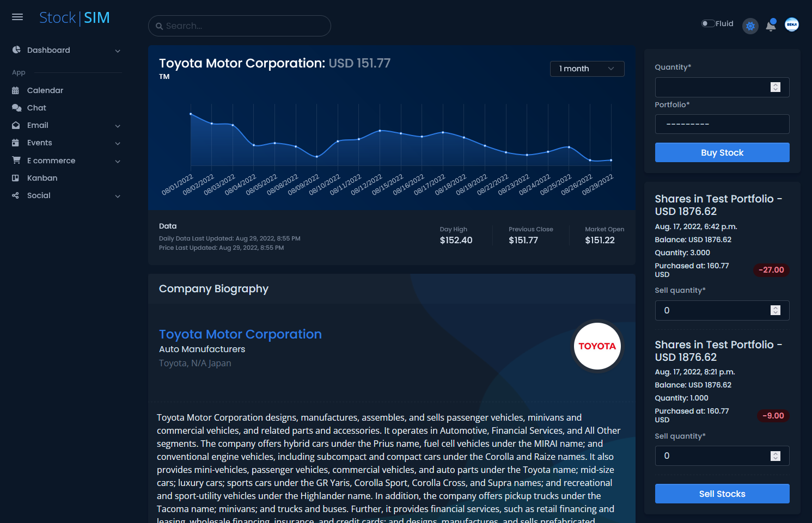Click the TM ticker symbol
The width and height of the screenshot is (812, 523).
click(164, 77)
